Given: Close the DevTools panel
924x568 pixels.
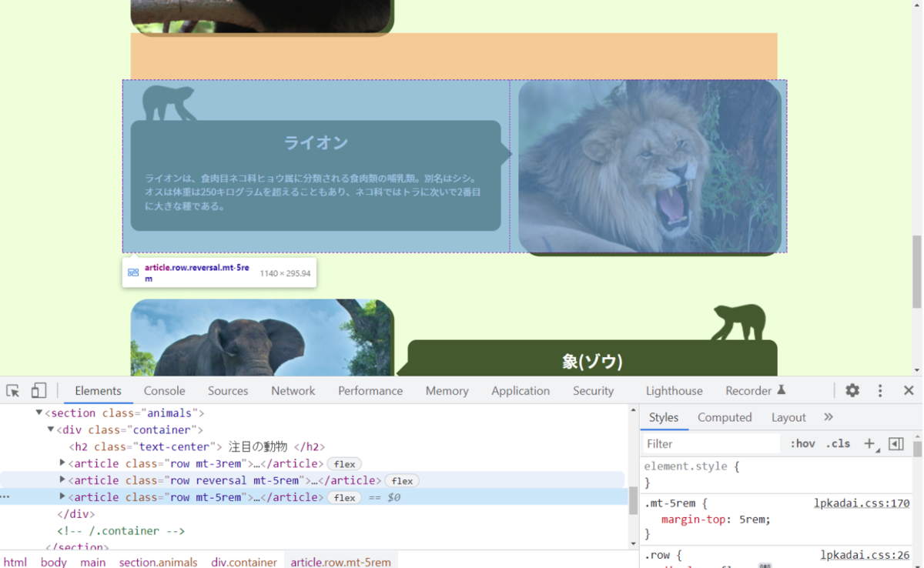Looking at the screenshot, I should 909,390.
